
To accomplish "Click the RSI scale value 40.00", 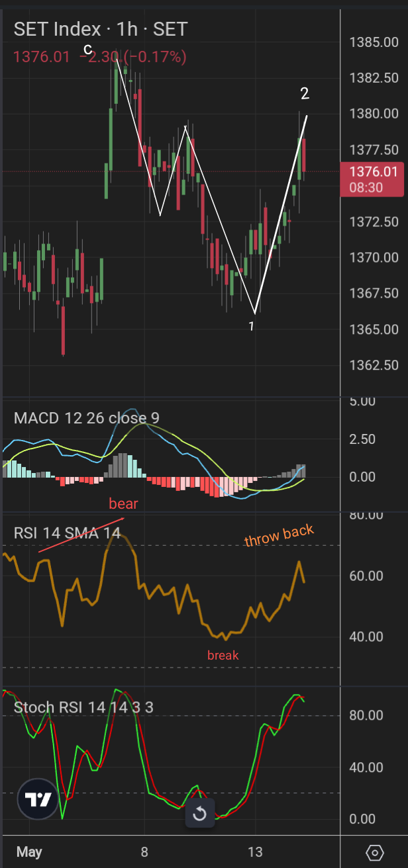I will 366,636.
